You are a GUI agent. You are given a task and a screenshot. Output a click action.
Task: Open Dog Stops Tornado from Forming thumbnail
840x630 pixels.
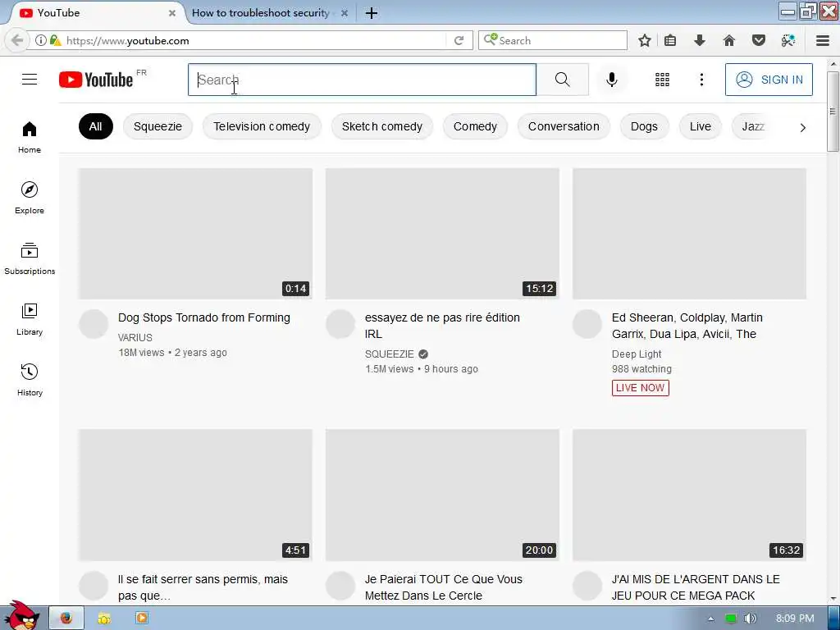195,234
